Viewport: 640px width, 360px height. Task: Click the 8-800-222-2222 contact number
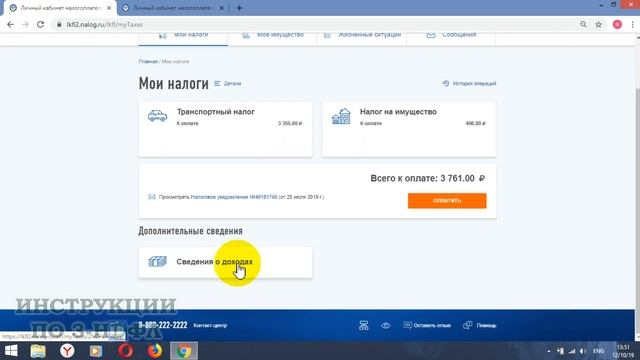[x=163, y=325]
